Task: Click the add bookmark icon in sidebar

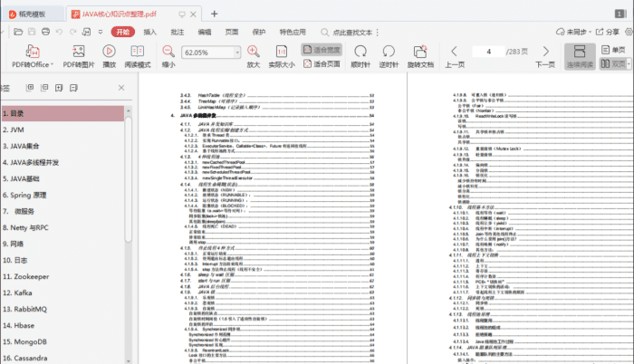Action: pos(59,88)
